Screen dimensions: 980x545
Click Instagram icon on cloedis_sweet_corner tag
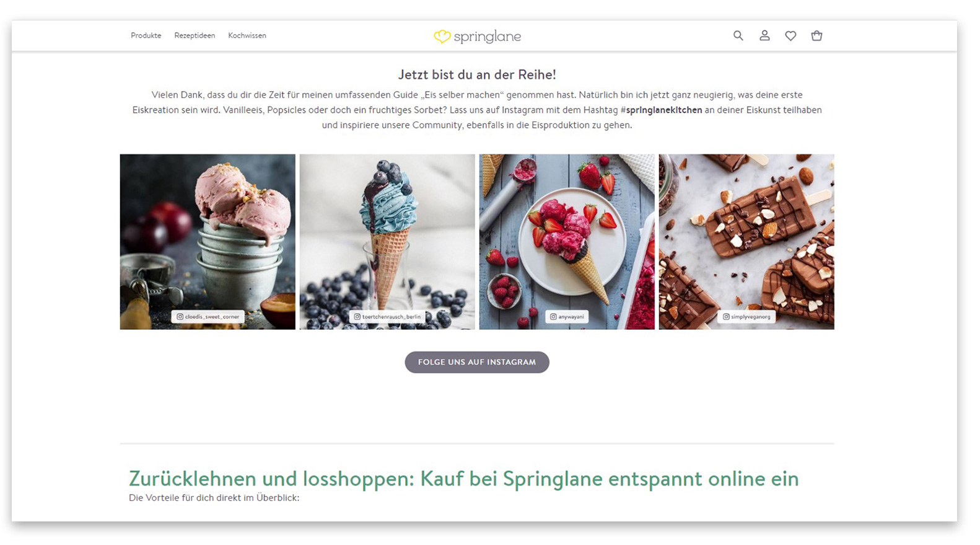click(x=180, y=317)
